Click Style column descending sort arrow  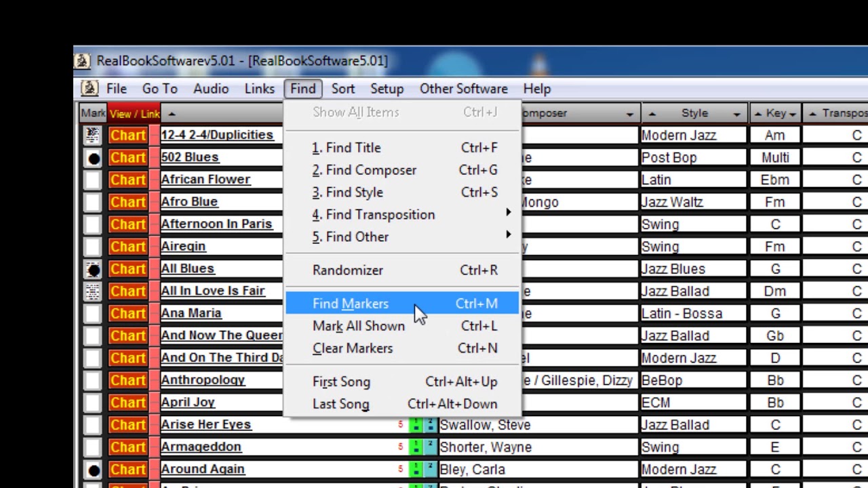737,114
